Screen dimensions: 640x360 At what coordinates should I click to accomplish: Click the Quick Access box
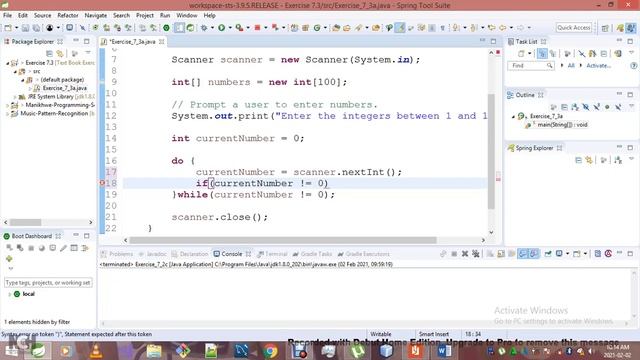[573, 28]
